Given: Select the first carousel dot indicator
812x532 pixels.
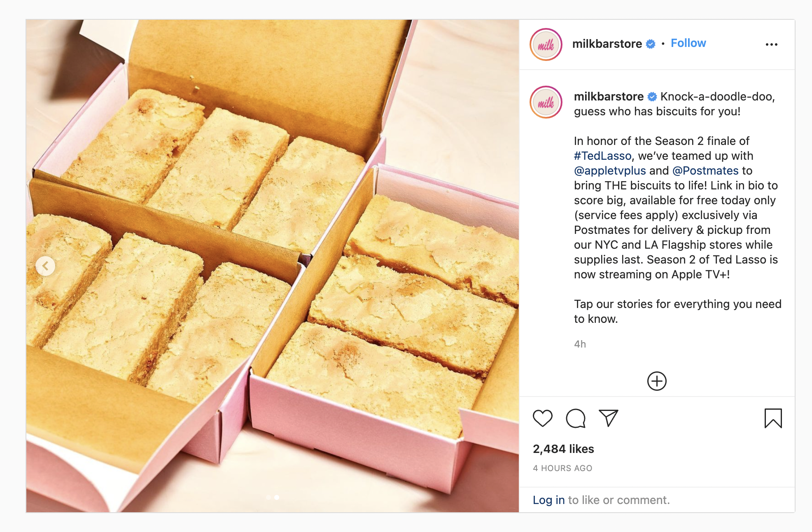Looking at the screenshot, I should pyautogui.click(x=268, y=497).
